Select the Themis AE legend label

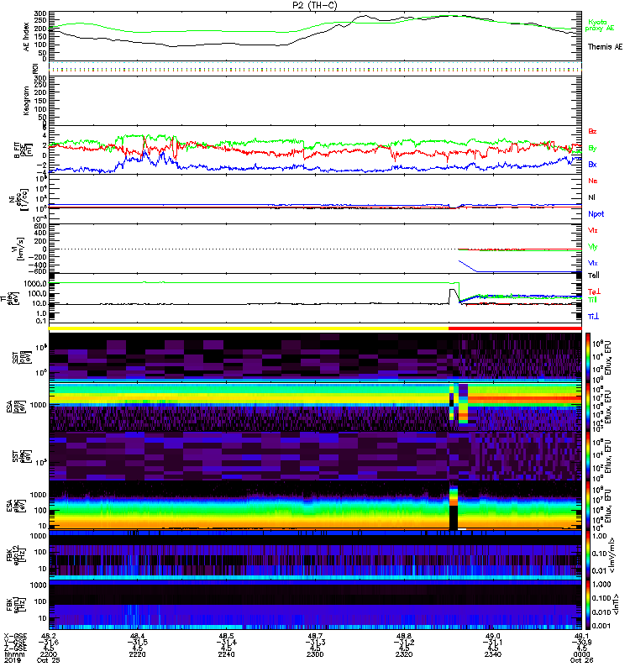[x=605, y=47]
